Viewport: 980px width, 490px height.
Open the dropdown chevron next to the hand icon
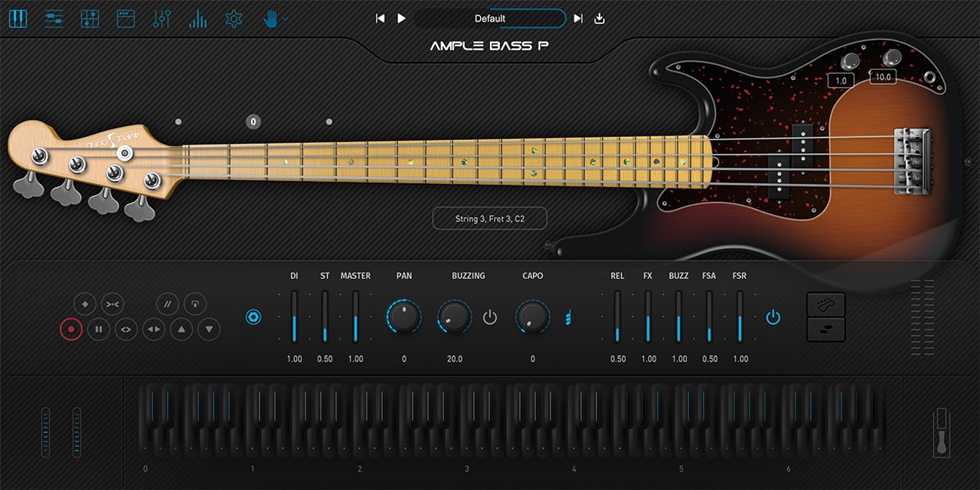click(284, 18)
